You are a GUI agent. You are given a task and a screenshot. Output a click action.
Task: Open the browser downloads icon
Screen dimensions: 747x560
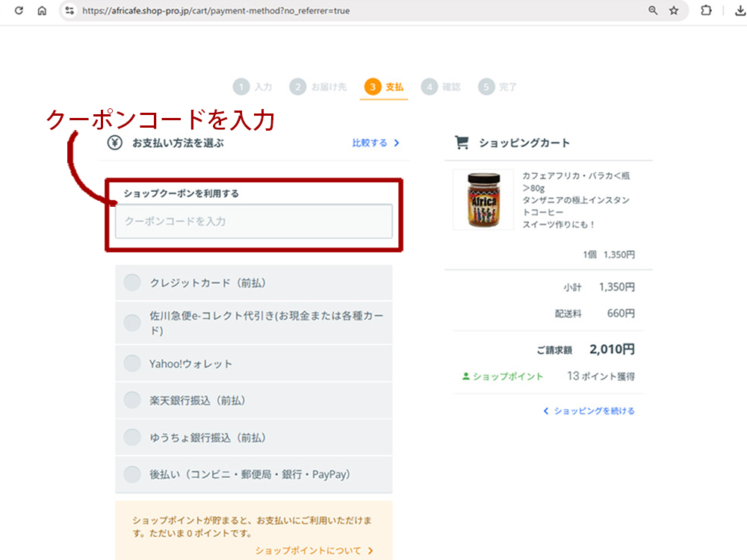(x=740, y=11)
